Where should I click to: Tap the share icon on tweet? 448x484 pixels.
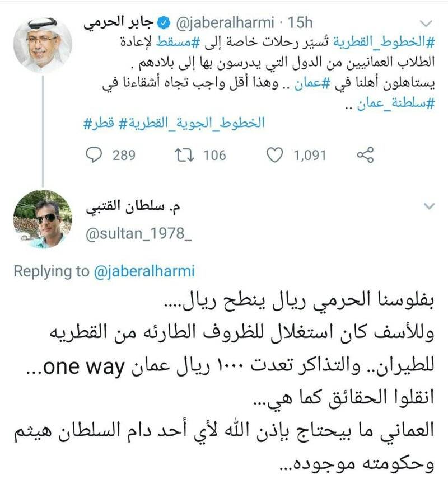pyautogui.click(x=365, y=155)
